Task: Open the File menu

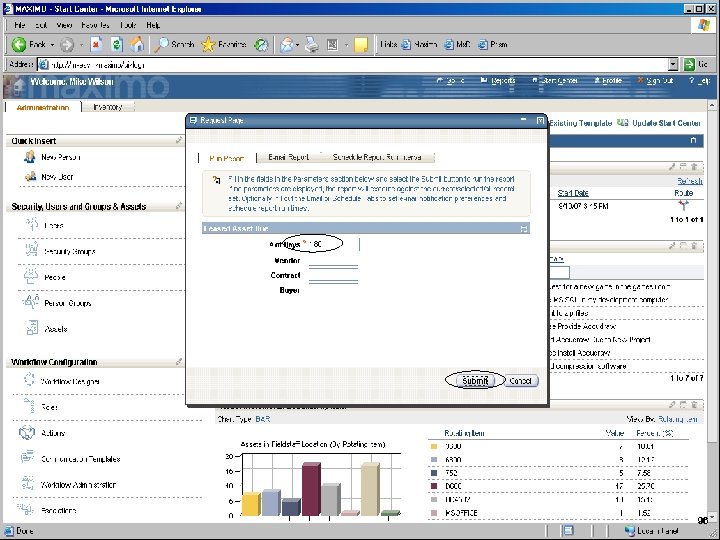Action: point(19,25)
